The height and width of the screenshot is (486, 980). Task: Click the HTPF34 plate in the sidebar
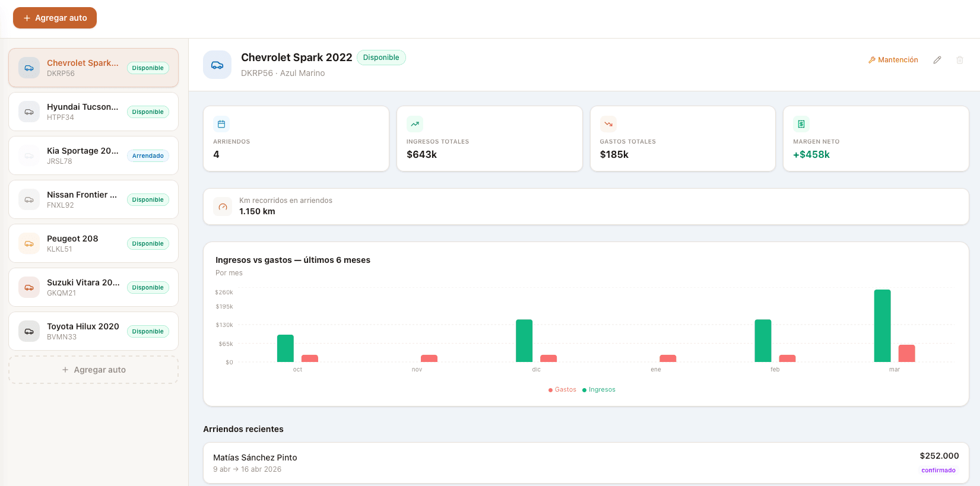click(61, 117)
